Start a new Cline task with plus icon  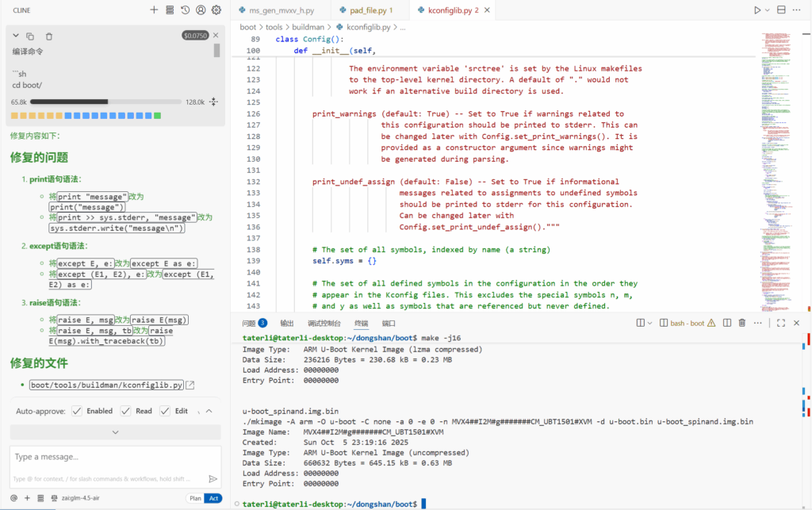[154, 10]
